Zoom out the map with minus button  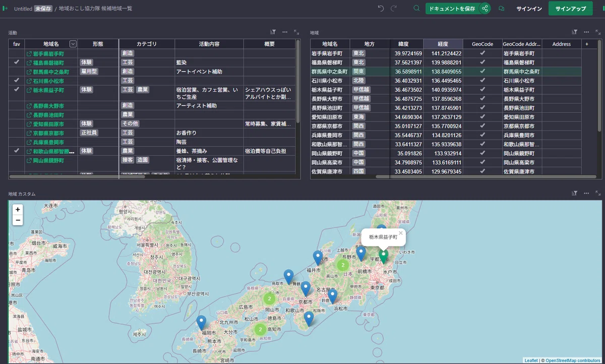point(18,220)
